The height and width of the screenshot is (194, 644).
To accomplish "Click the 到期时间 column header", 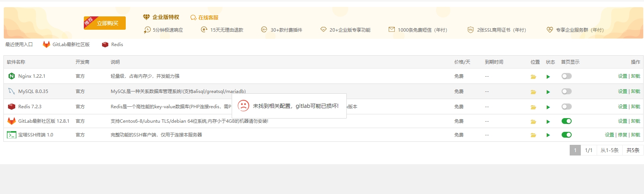I will click(x=494, y=62).
